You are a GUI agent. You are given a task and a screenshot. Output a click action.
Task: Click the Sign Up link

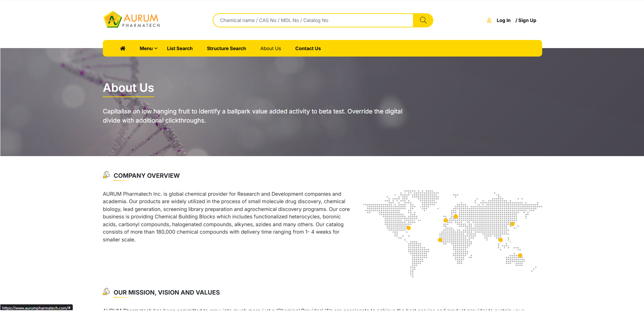coord(527,20)
